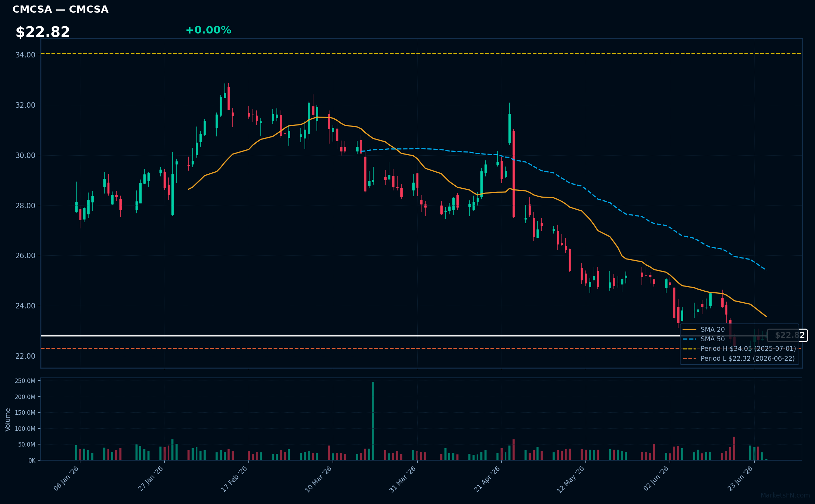The image size is (815, 504).
Task: Click the 31 Mar '26 date label
Action: click(x=403, y=479)
